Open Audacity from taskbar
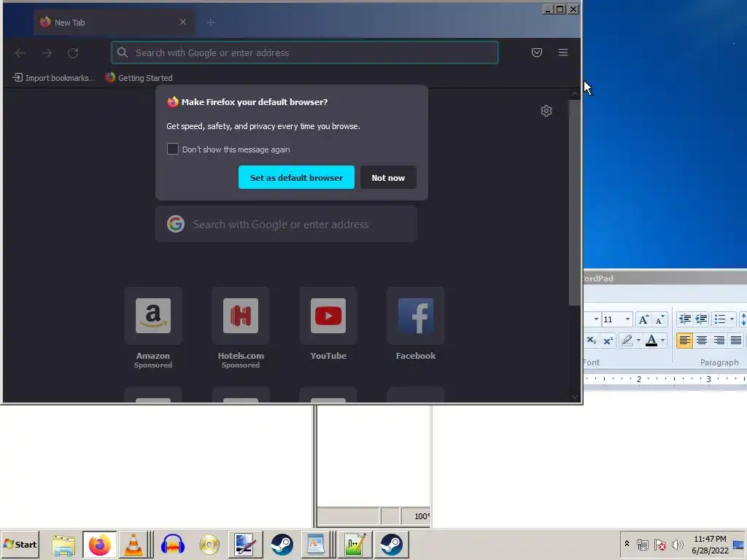The width and height of the screenshot is (747, 560). 172,545
